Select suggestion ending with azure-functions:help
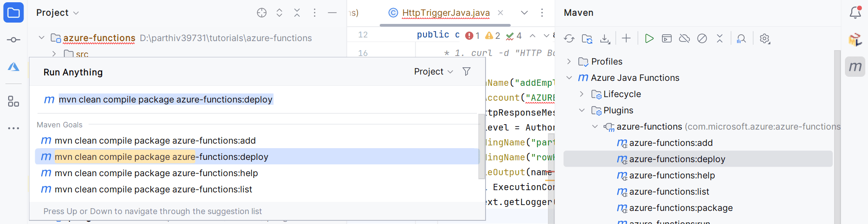868x224 pixels. (x=257, y=173)
